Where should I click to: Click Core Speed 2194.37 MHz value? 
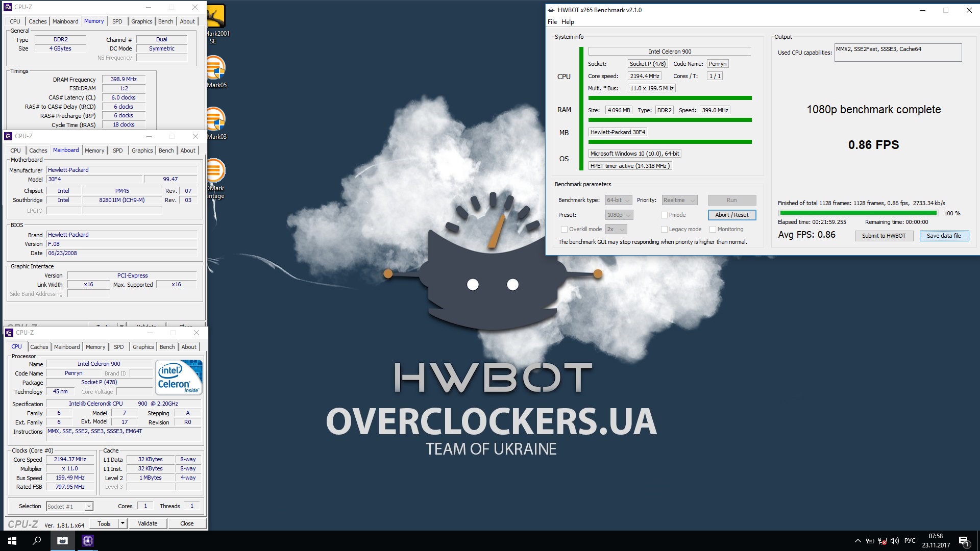(x=70, y=459)
